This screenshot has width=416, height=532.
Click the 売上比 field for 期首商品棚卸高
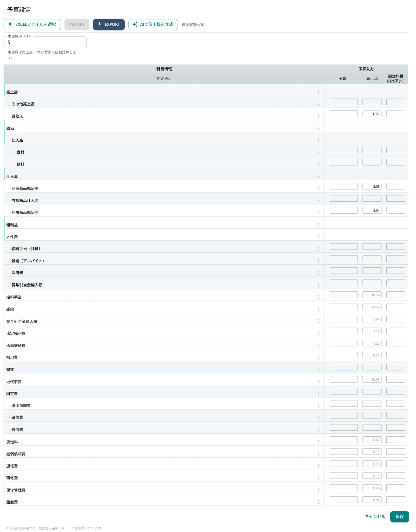pos(372,186)
